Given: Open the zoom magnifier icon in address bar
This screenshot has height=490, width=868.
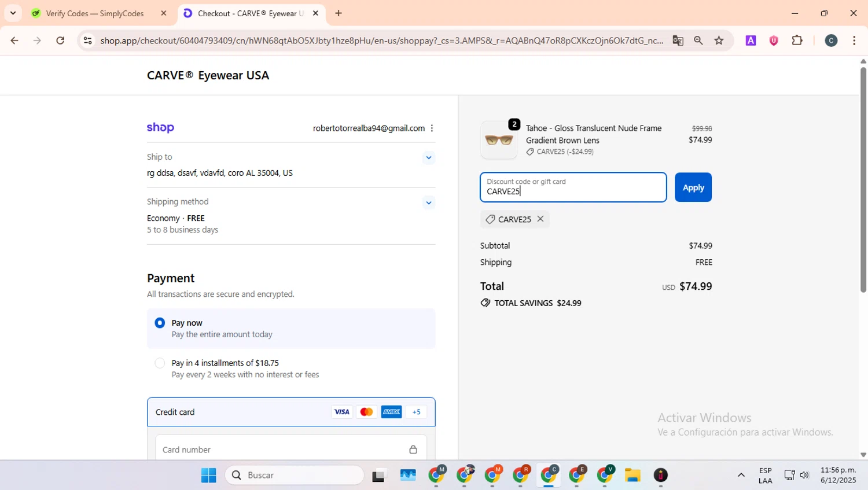Looking at the screenshot, I should click(x=698, y=40).
